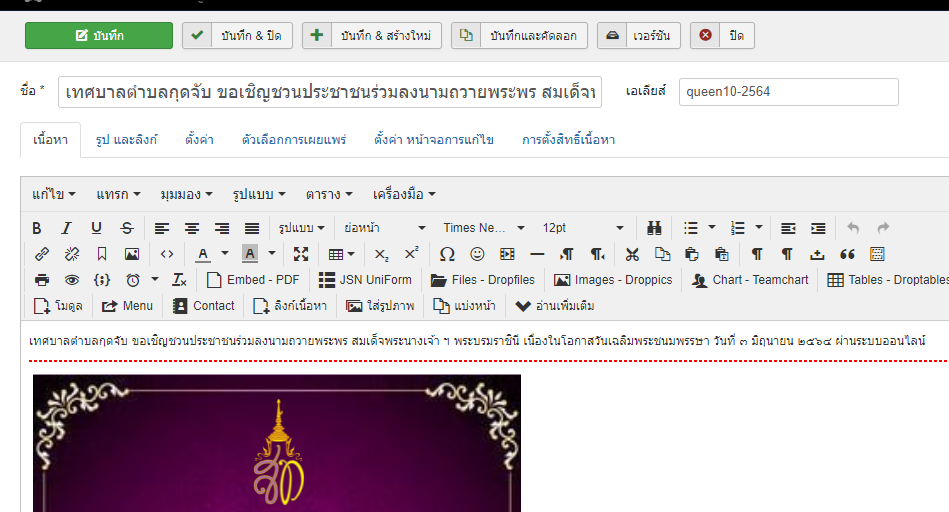Expand numbered list style options arrow
The height and width of the screenshot is (512, 949).
[x=758, y=228]
